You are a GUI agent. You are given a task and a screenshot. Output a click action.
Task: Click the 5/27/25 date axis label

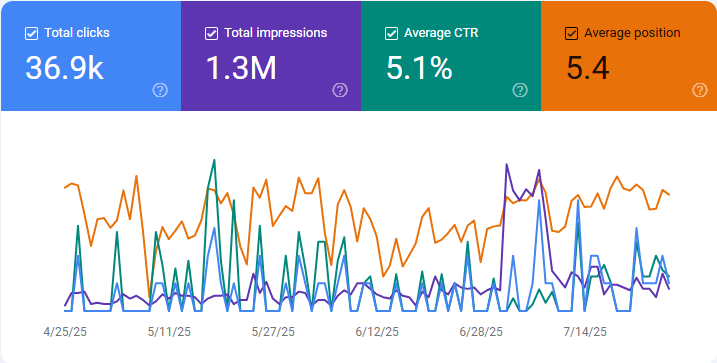(273, 331)
